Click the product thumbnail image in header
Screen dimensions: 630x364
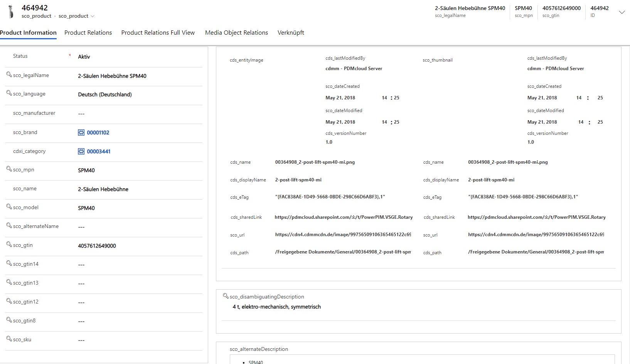11,12
